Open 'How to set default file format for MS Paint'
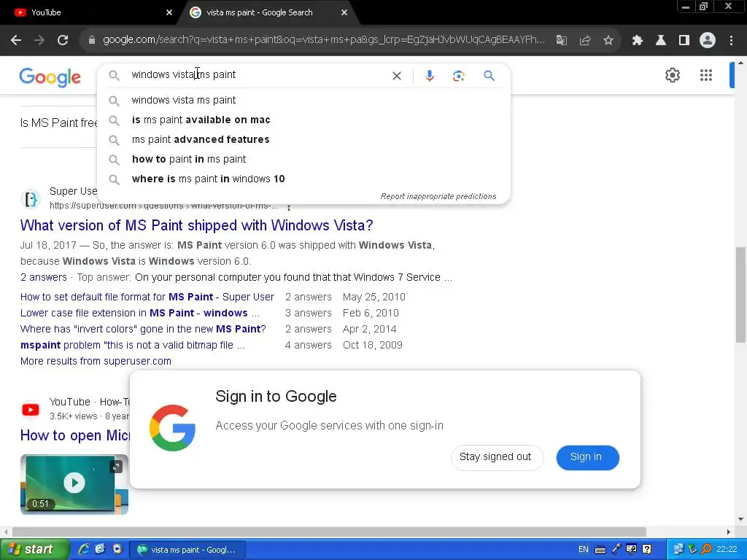Screen dimensions: 747x560 pyautogui.click(x=147, y=297)
